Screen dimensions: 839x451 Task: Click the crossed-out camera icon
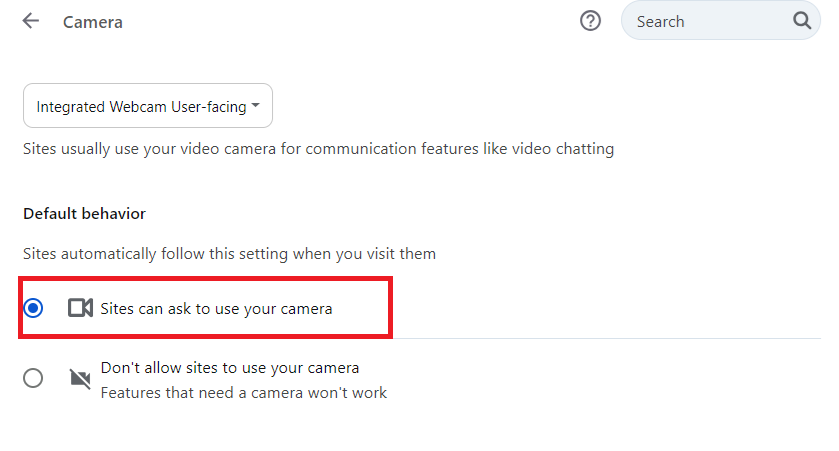(x=80, y=378)
